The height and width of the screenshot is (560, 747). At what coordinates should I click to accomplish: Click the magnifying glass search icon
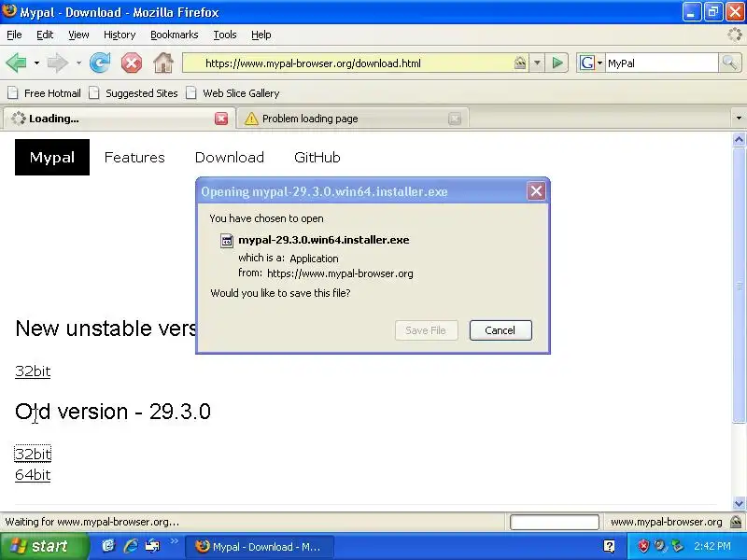(729, 63)
